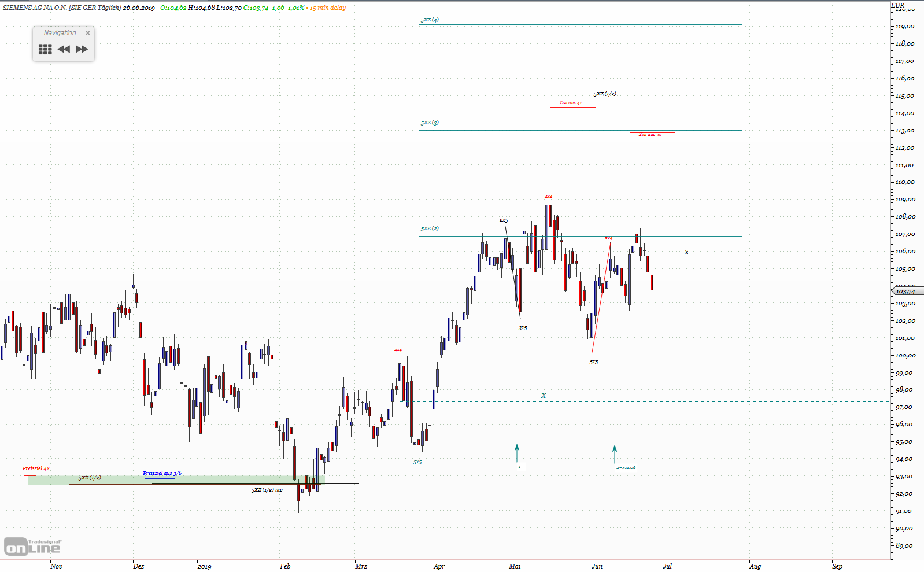Select the blue Preisziel aus 3/6 label
The image size is (924, 572).
(x=162, y=473)
